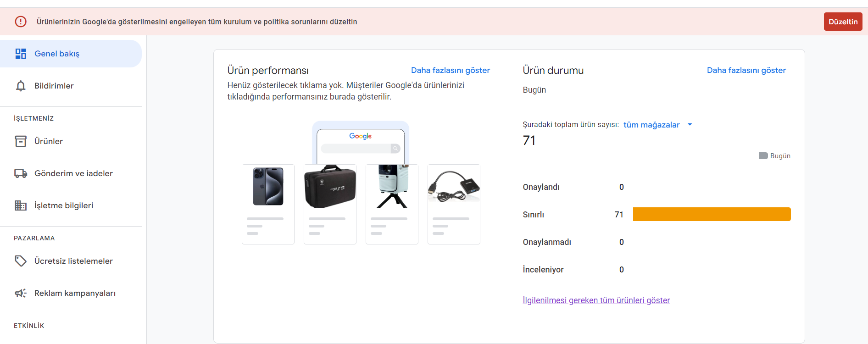The image size is (868, 344).
Task: Click the Genel bakış dashboard icon
Action: pyautogui.click(x=21, y=54)
